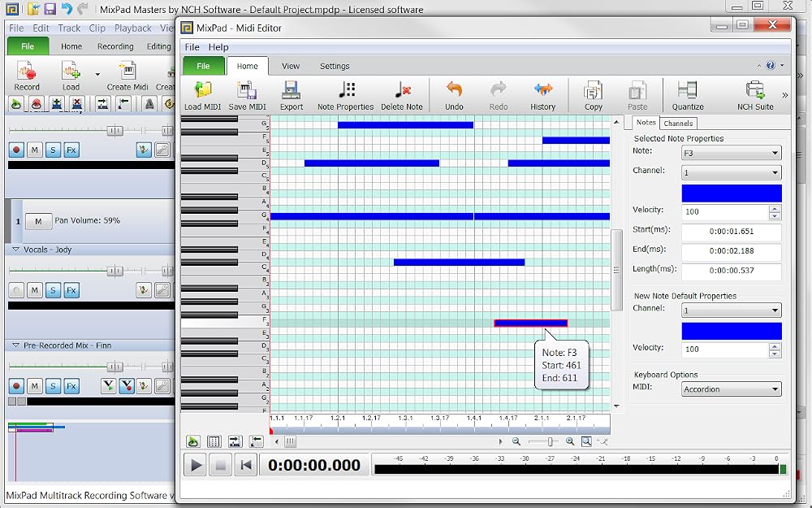
Task: Click the Export icon in Midi Editor
Action: tap(292, 96)
